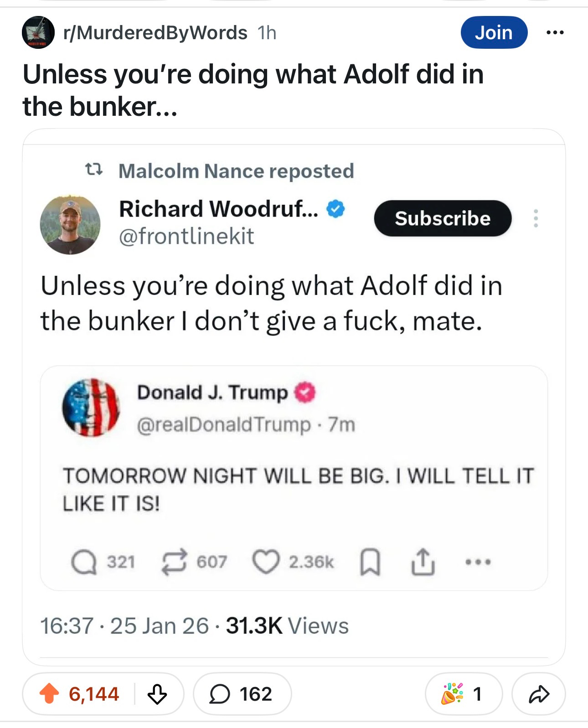588x728 pixels.
Task: Open the post's three-dot overflow menu
Action: pos(555,32)
